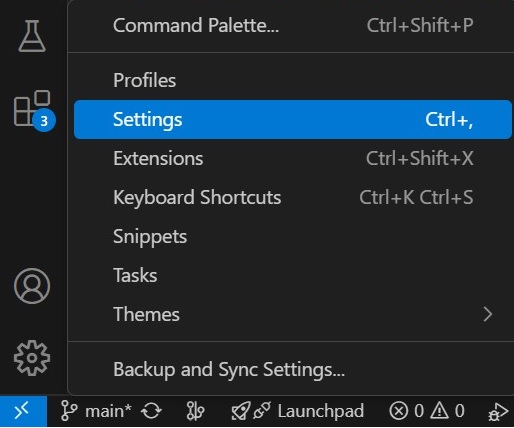The height and width of the screenshot is (428, 514).
Task: Open the remote window indicator
Action: (23, 411)
